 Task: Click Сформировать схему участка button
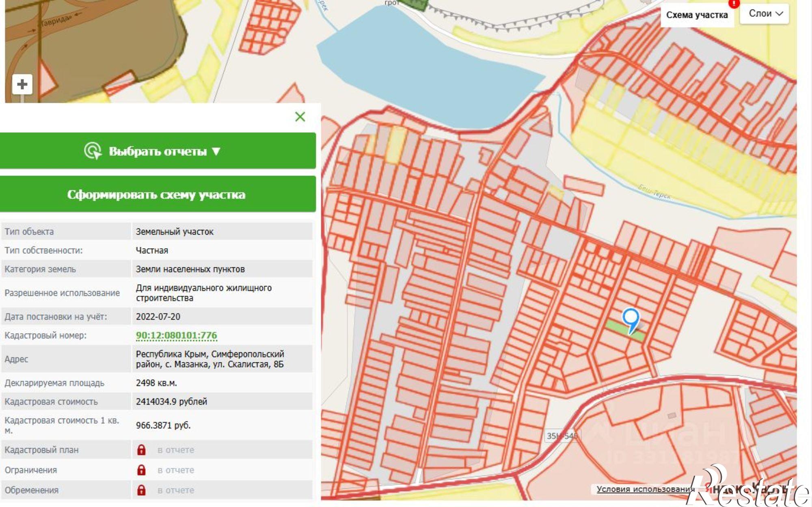(x=158, y=194)
